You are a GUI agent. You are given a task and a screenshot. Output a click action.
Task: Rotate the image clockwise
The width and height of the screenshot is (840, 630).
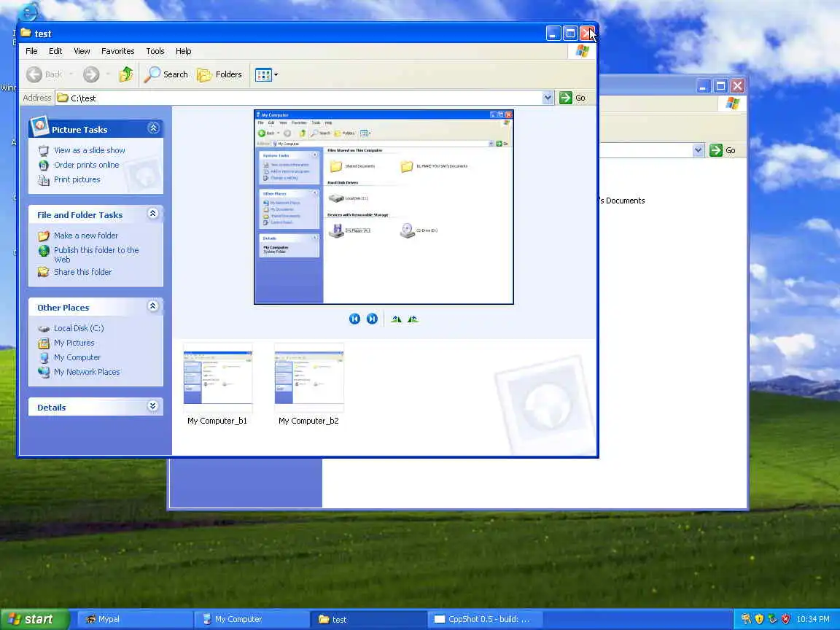click(396, 319)
